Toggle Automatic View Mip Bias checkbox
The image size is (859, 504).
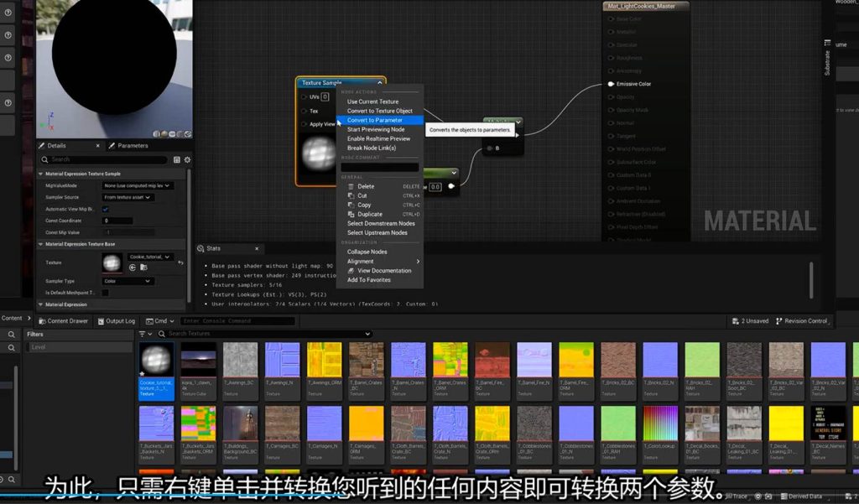point(106,209)
